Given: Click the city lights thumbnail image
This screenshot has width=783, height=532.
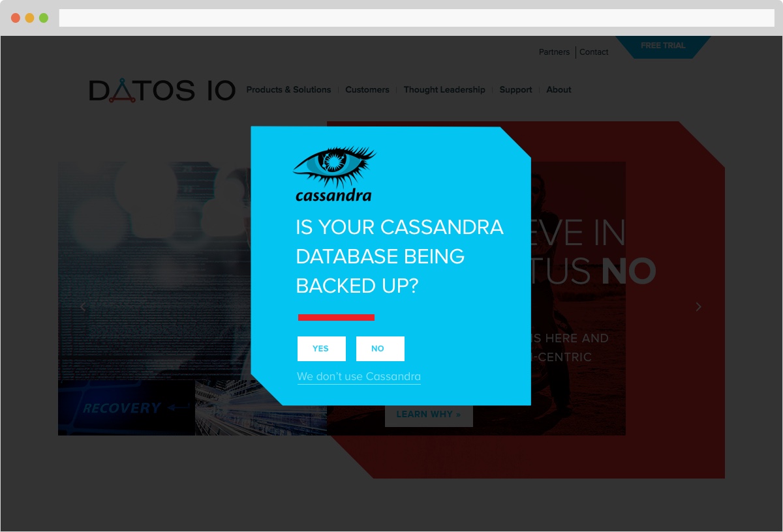Looking at the screenshot, I should point(261,408).
